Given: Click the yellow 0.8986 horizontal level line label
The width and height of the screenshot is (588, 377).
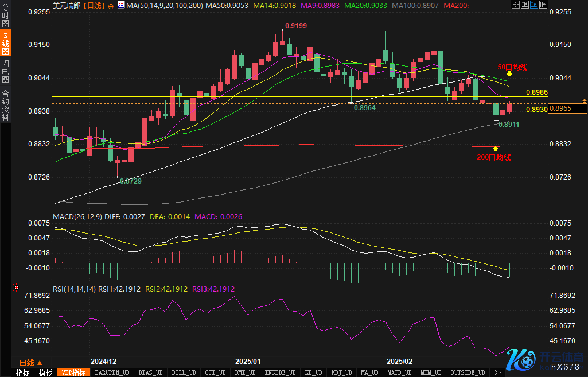Looking at the screenshot, I should click(x=536, y=92).
